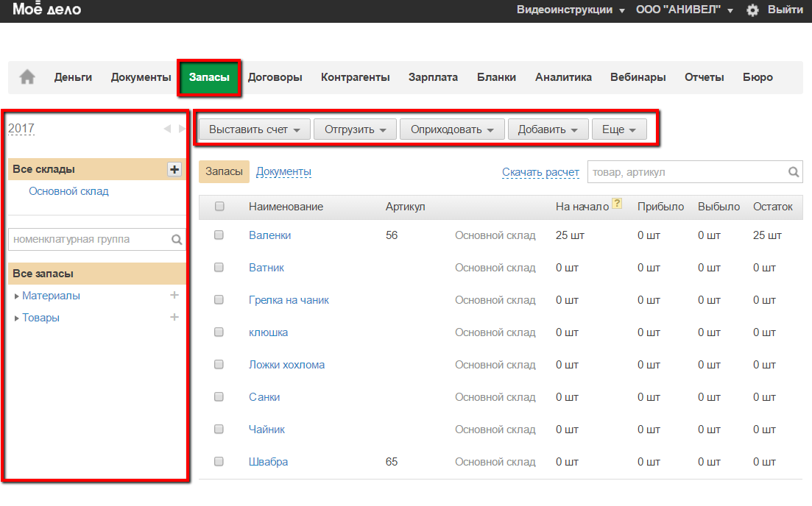Image resolution: width=812 pixels, height=506 pixels.
Task: Tick the checkbox for Швабра
Action: 219,462
